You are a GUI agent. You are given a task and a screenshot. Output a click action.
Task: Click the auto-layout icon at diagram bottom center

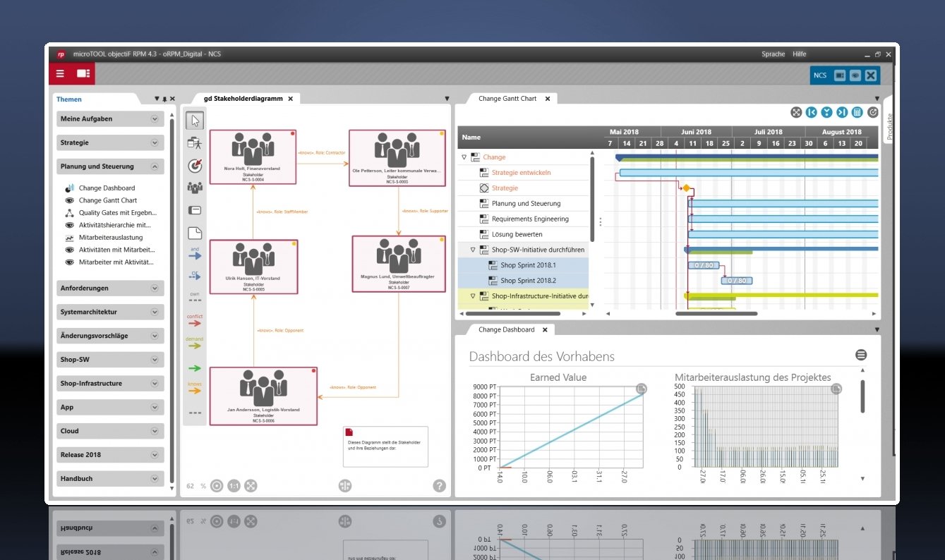[x=344, y=485]
